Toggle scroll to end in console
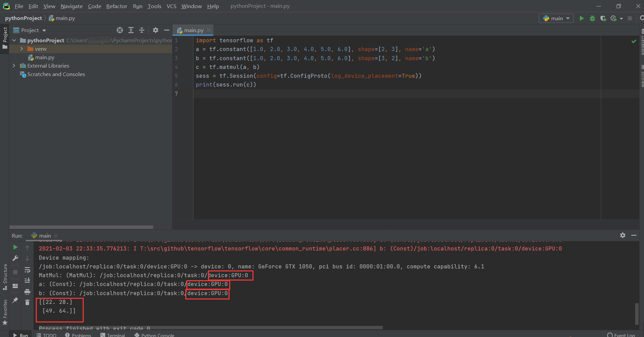 click(x=27, y=281)
